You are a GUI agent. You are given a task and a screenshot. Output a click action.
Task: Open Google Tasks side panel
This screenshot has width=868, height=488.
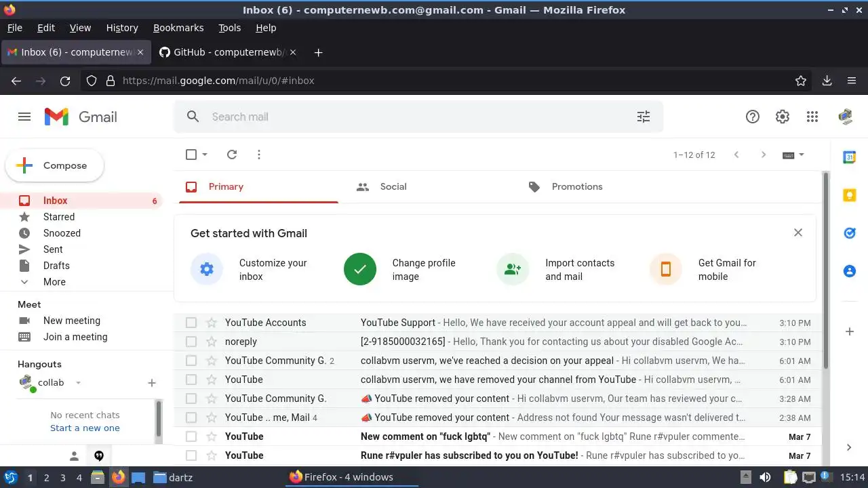pos(849,233)
